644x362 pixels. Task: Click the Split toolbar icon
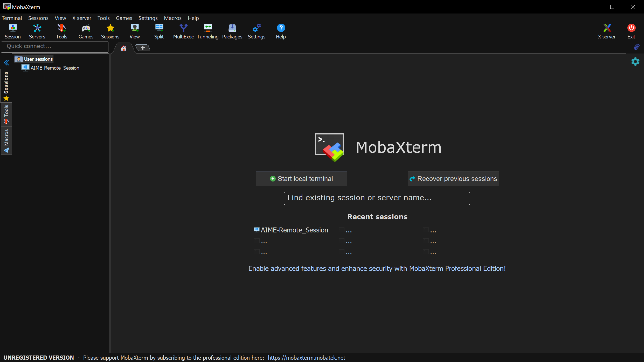coord(159,31)
